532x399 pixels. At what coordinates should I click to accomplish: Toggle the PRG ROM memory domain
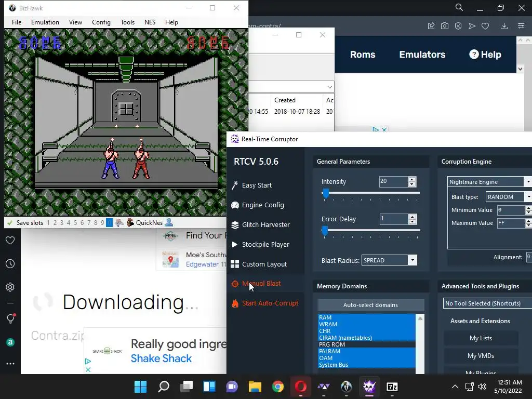click(366, 344)
